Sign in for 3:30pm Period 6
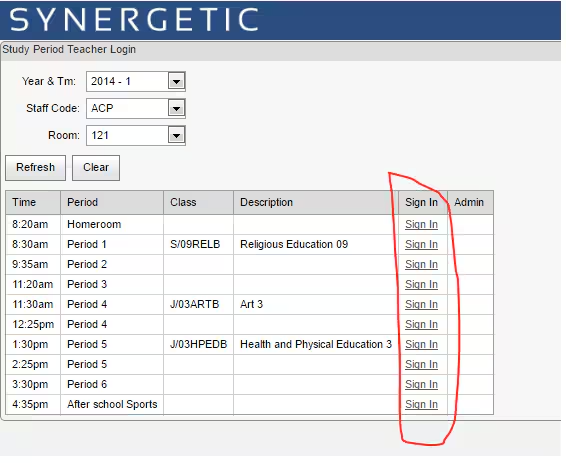 tap(421, 385)
